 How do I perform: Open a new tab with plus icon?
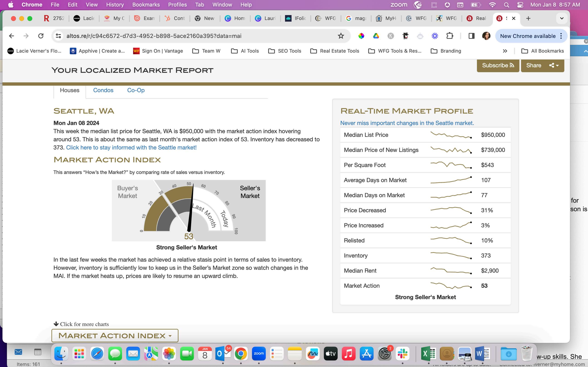[x=528, y=18]
